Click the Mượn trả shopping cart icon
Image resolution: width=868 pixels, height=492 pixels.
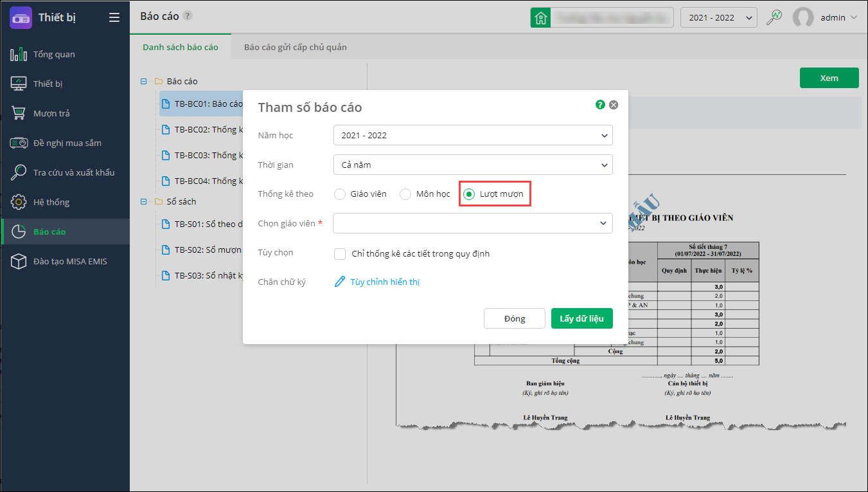(19, 113)
